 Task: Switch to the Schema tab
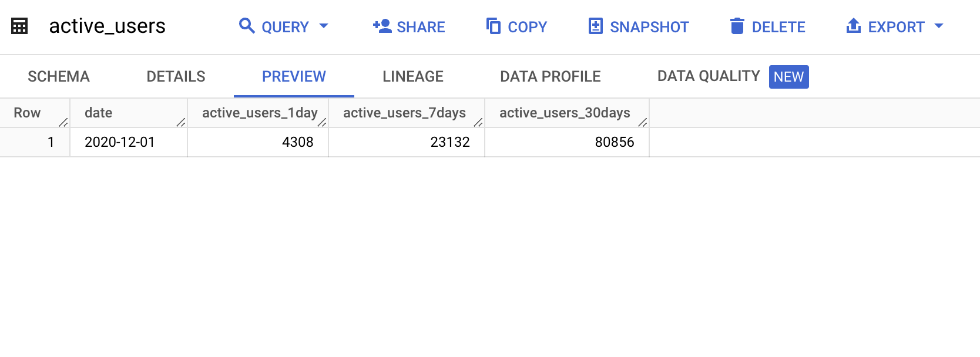click(x=59, y=76)
